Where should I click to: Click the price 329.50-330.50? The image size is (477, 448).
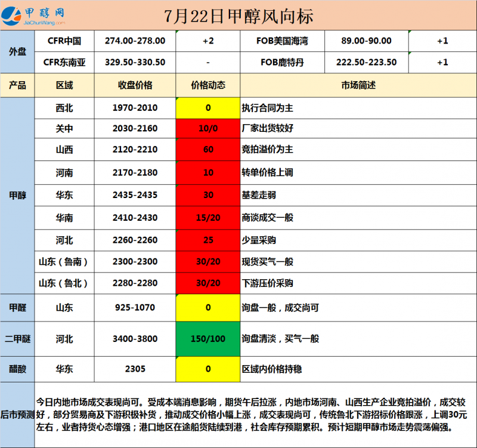click(x=135, y=63)
